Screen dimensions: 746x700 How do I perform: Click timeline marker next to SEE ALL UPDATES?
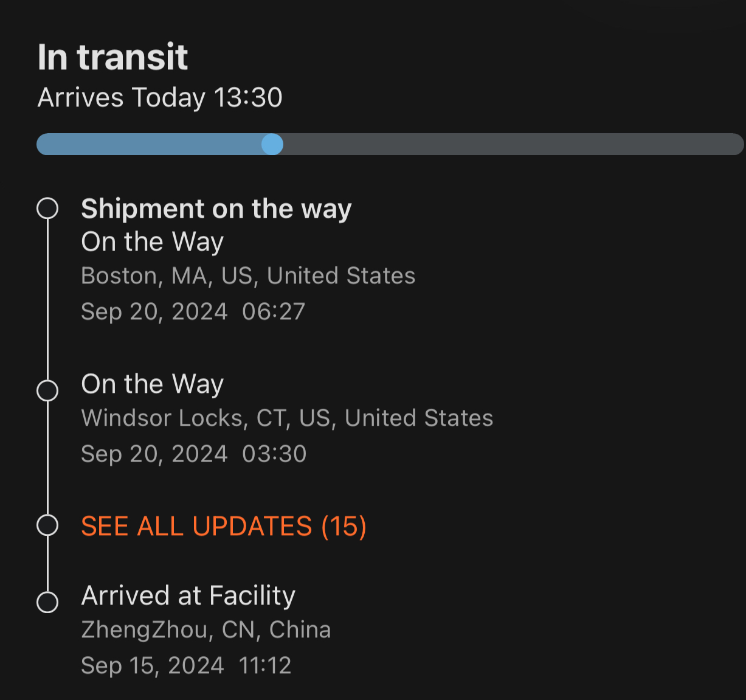(47, 525)
